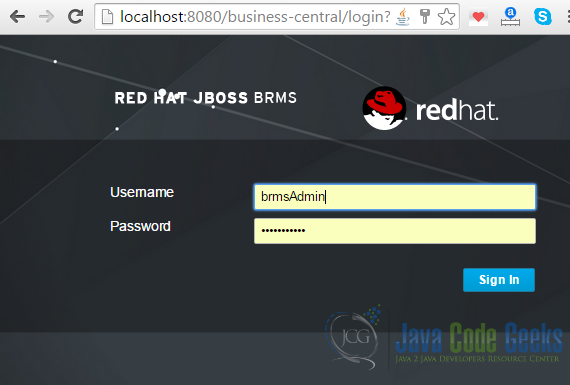
Task: Open the red heart extension
Action: pos(478,17)
